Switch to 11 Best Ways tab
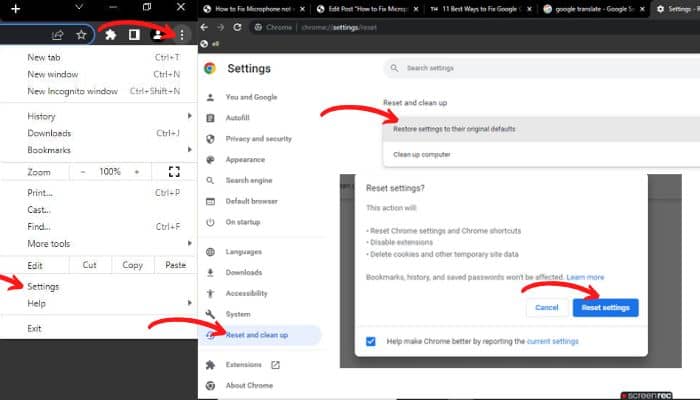This screenshot has height=400, width=700. 480,9
